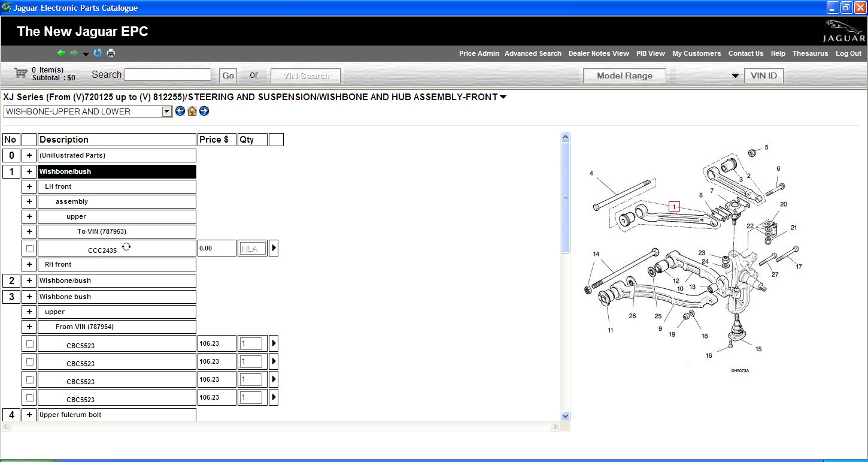
Task: Open Price Admin menu
Action: coord(479,53)
